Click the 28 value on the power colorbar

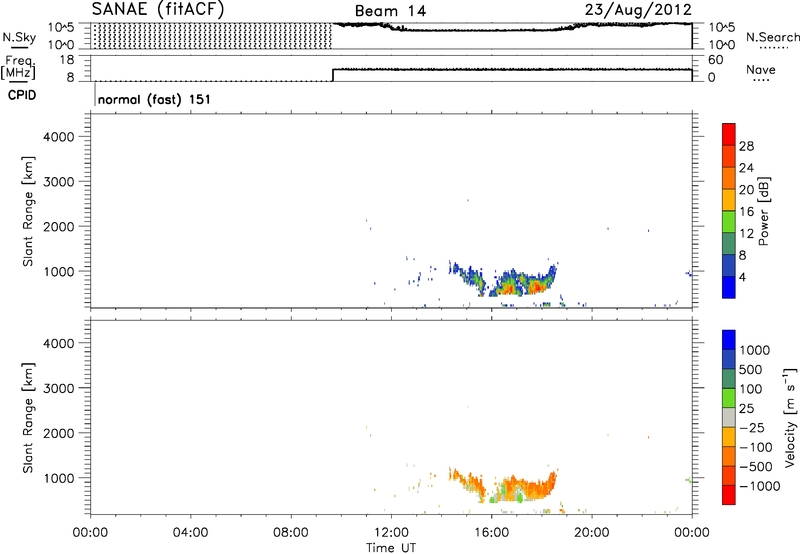[746, 146]
